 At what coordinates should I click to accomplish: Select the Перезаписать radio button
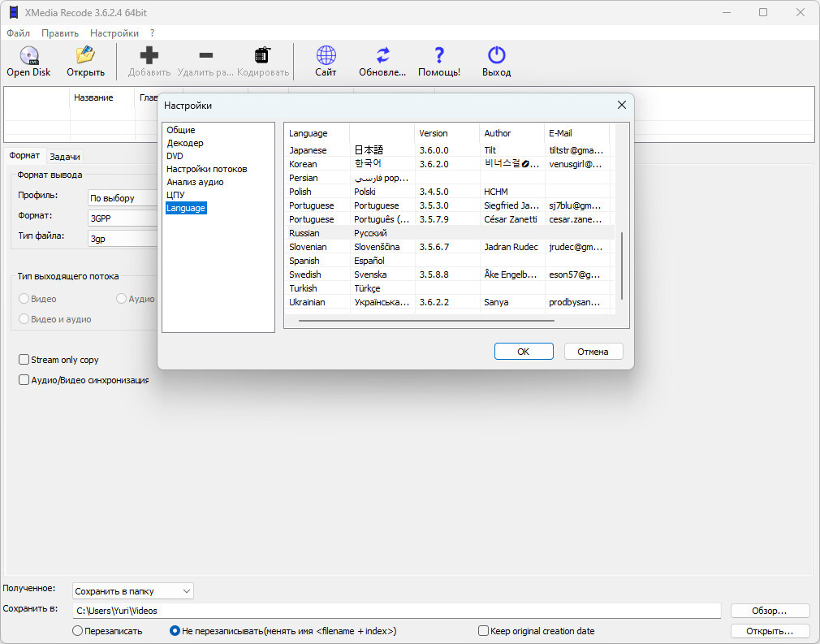pyautogui.click(x=78, y=631)
